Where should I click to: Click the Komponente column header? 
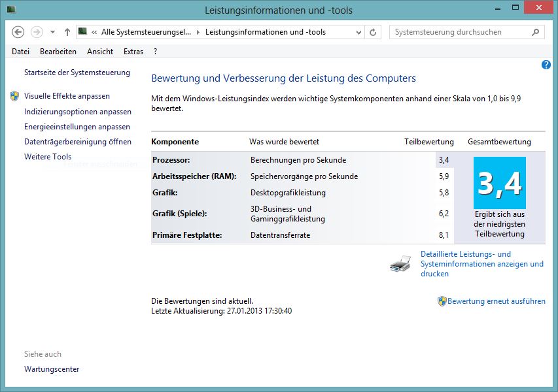point(175,142)
